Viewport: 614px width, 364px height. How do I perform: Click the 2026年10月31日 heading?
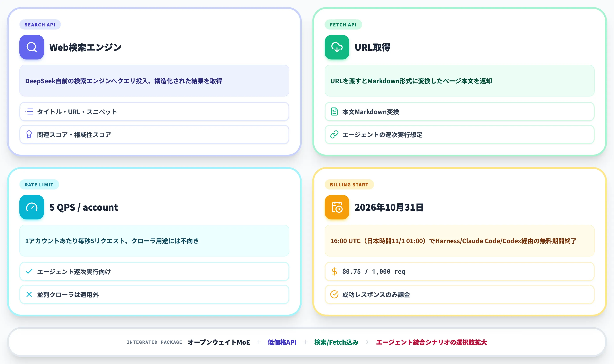[389, 207]
